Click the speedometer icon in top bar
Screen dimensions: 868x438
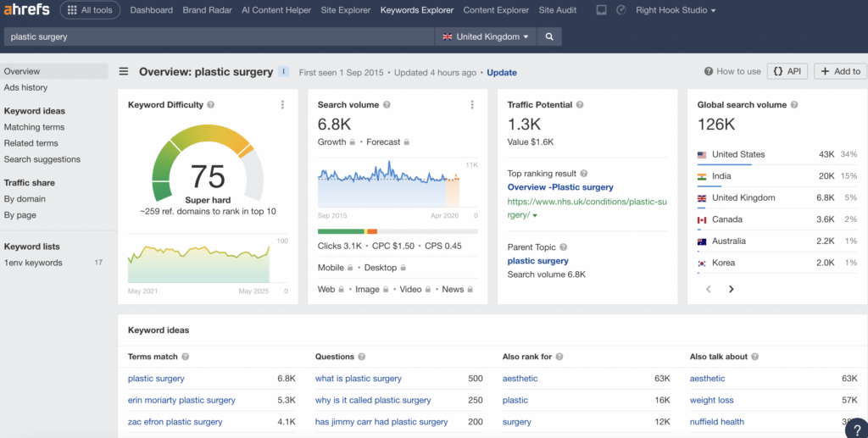coord(621,10)
